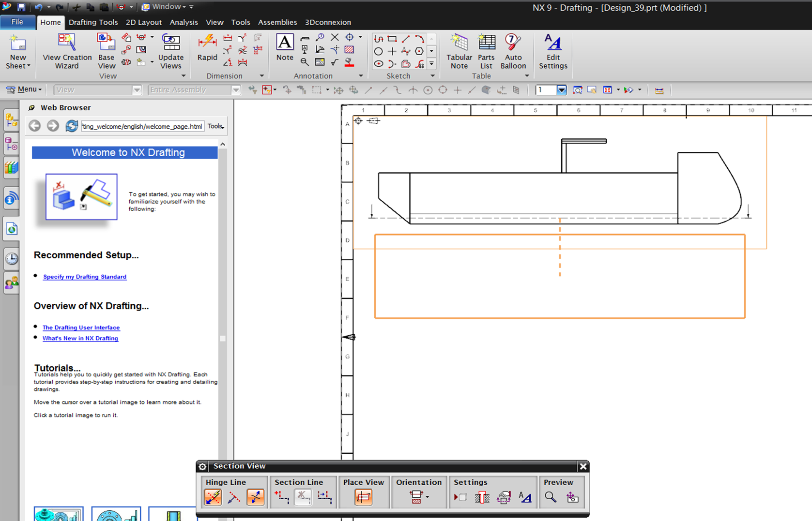Image resolution: width=812 pixels, height=521 pixels.
Task: Open The Drafting User Interface tutorial link
Action: (x=81, y=327)
